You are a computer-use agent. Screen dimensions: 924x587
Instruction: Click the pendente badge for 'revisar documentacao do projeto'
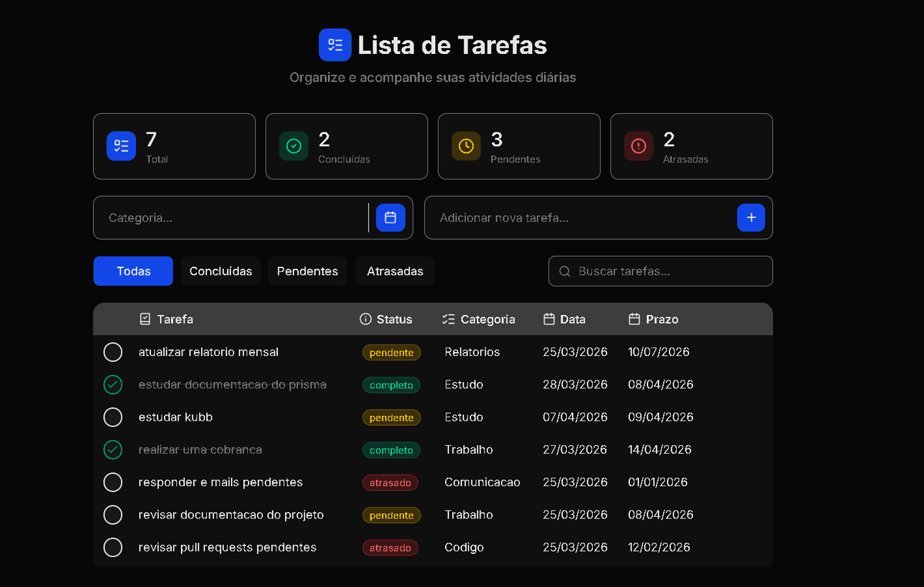click(x=391, y=515)
